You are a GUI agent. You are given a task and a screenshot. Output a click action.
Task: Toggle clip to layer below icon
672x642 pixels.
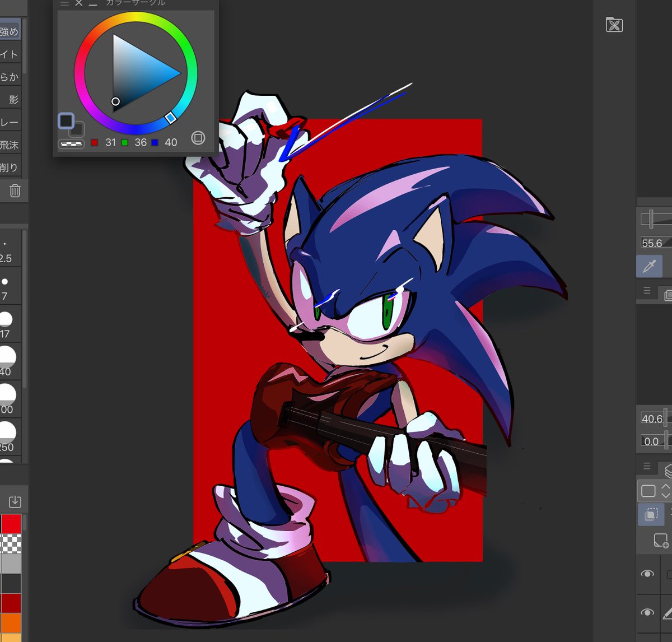coord(651,514)
